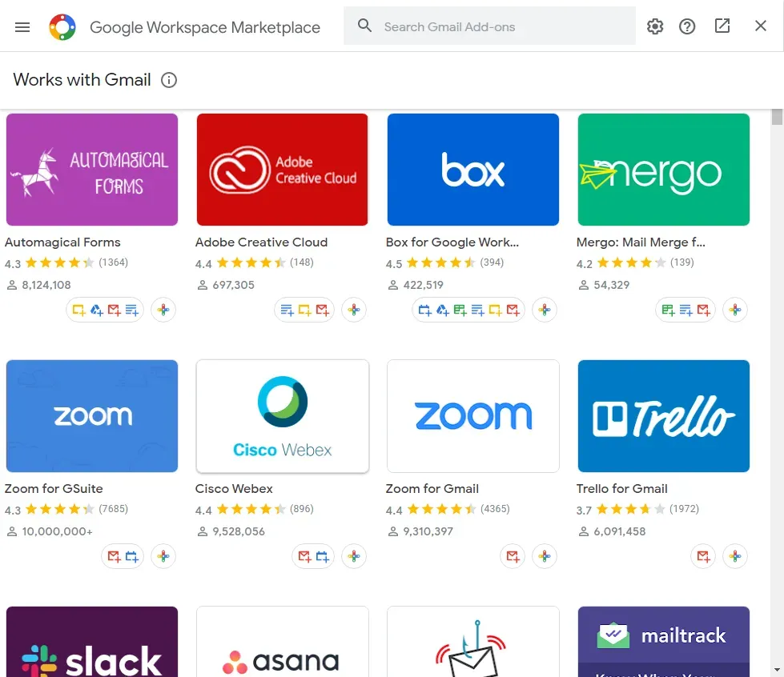
Task: Click the Adobe Creative Cloud title
Action: [262, 242]
